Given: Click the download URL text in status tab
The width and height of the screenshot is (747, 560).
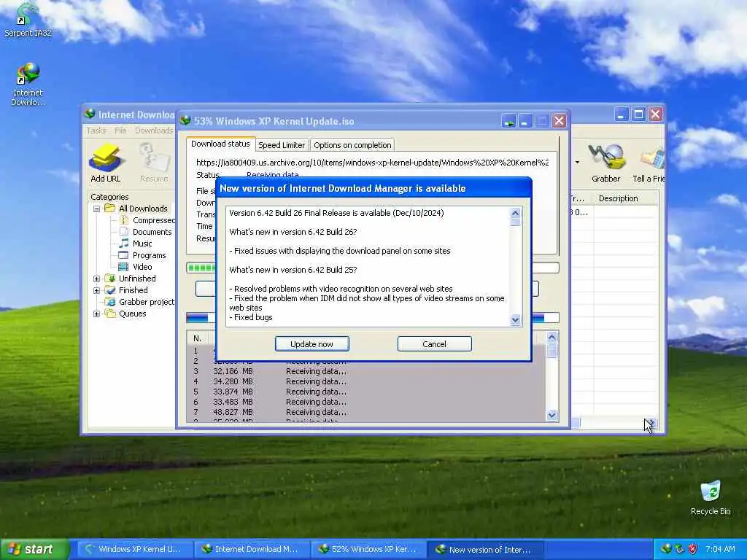Looking at the screenshot, I should tap(372, 163).
